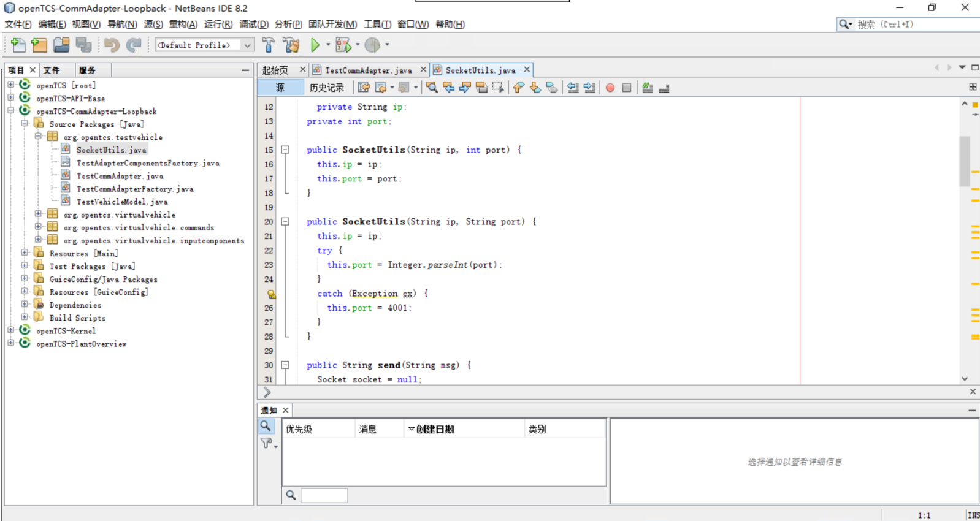This screenshot has height=521, width=980.
Task: Click the editor Find Selection magnifier icon
Action: tap(432, 88)
